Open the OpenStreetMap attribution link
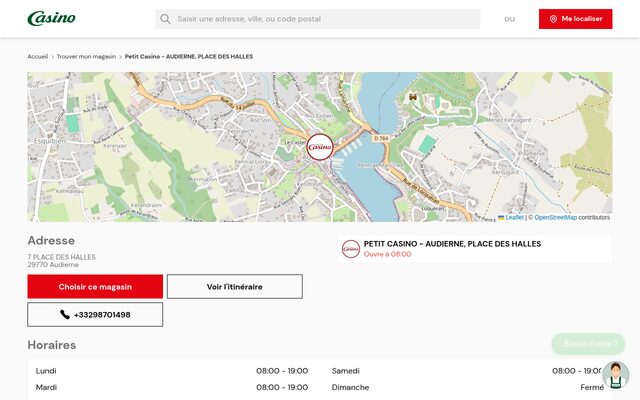This screenshot has height=400, width=640. coord(556,218)
